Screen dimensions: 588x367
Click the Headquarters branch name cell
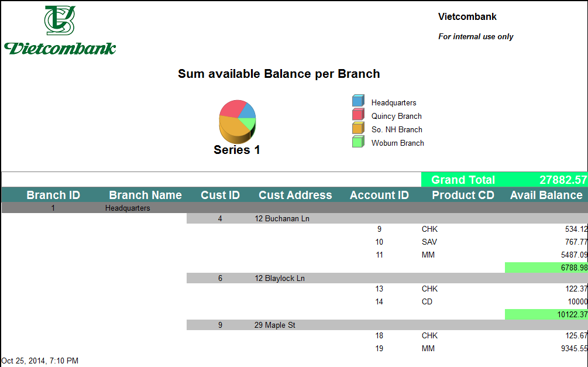128,208
